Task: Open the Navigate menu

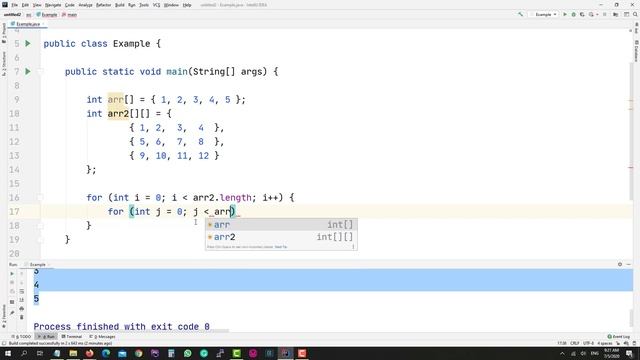Action: [x=53, y=5]
